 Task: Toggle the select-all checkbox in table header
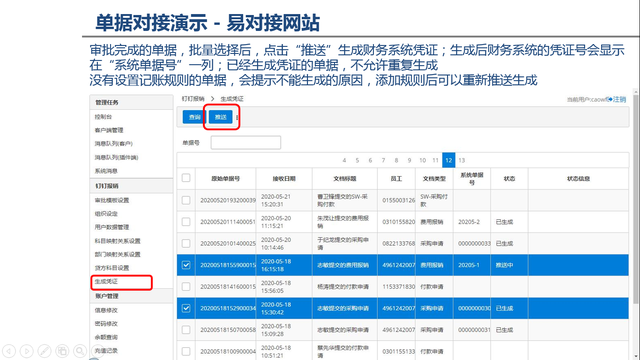coord(186,178)
